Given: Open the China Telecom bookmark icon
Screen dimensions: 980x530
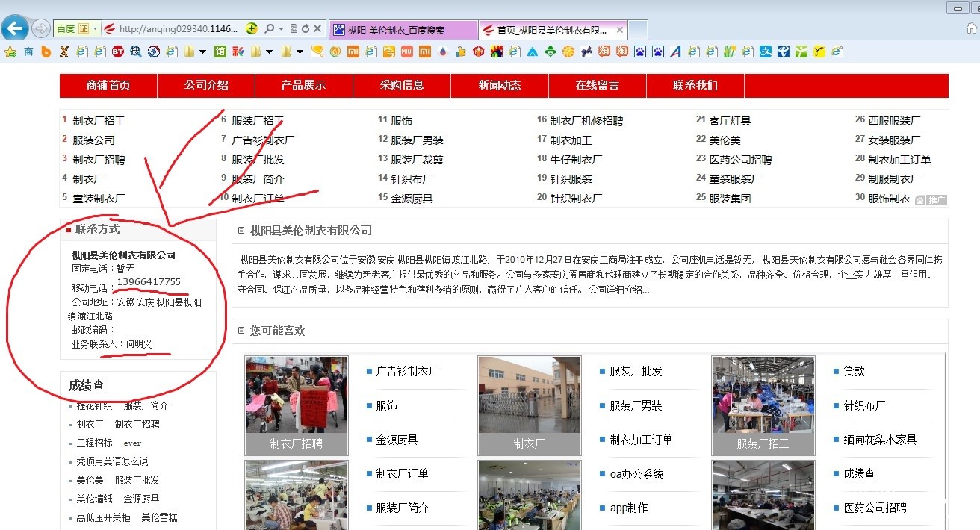Looking at the screenshot, I should (x=784, y=52).
